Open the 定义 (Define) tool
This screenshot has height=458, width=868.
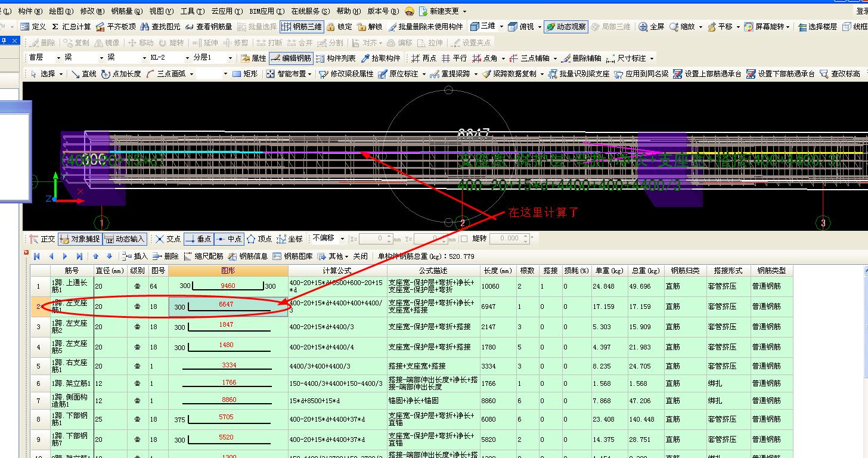pos(33,27)
